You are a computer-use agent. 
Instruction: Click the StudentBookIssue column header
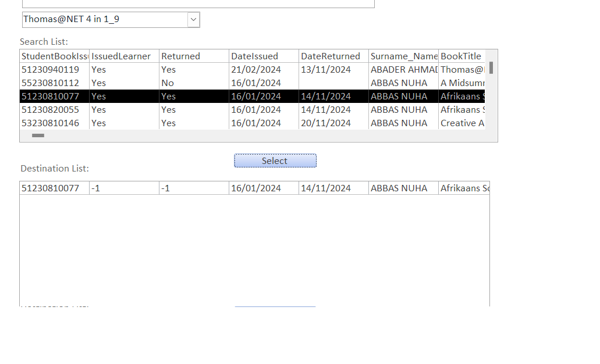click(x=54, y=56)
